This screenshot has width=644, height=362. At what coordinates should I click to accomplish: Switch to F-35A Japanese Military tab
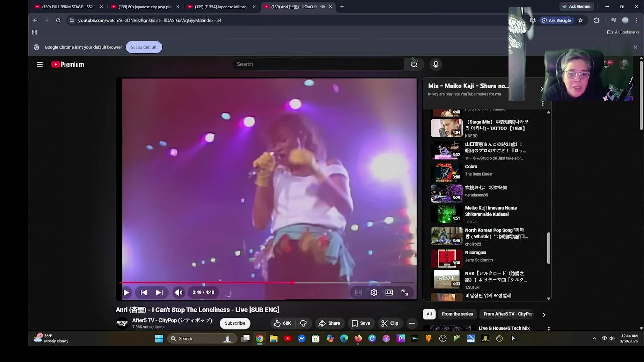click(221, 7)
